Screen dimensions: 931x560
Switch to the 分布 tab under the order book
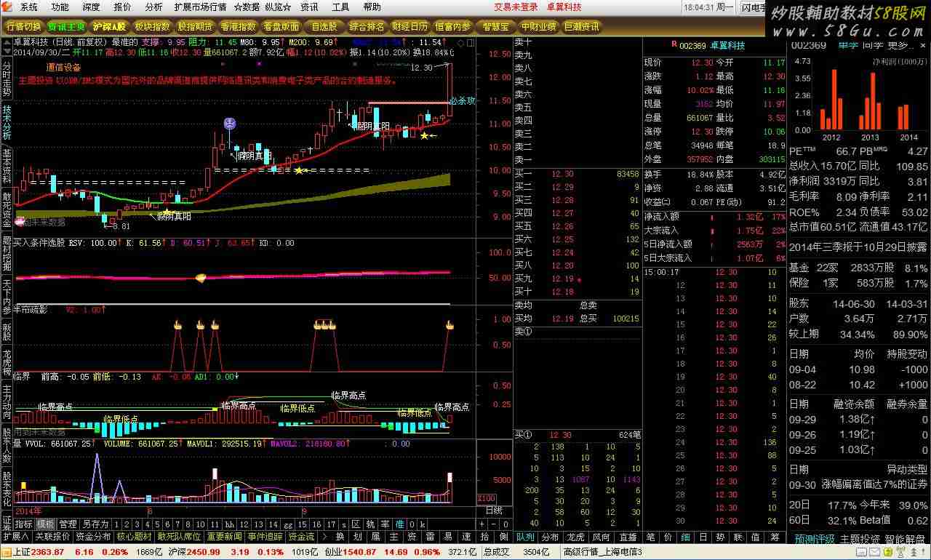click(551, 537)
